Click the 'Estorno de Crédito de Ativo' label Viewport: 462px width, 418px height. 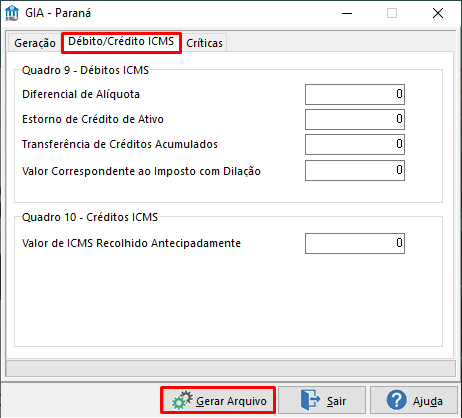pyautogui.click(x=93, y=119)
